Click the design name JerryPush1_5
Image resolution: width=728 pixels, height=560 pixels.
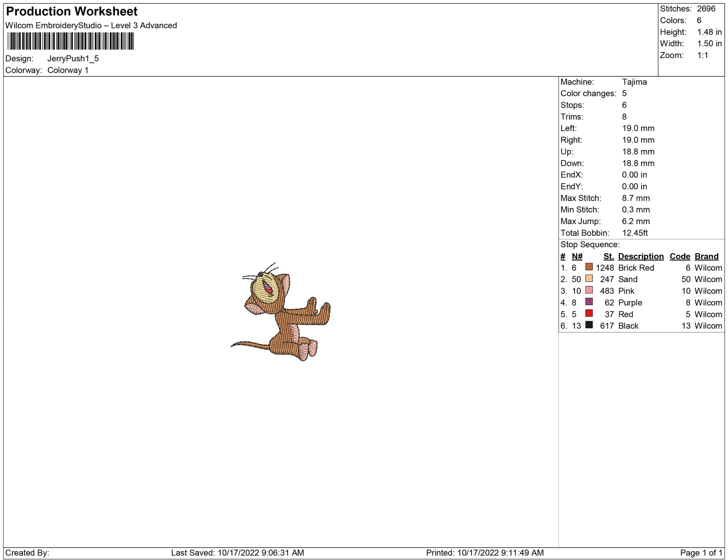[x=73, y=58]
